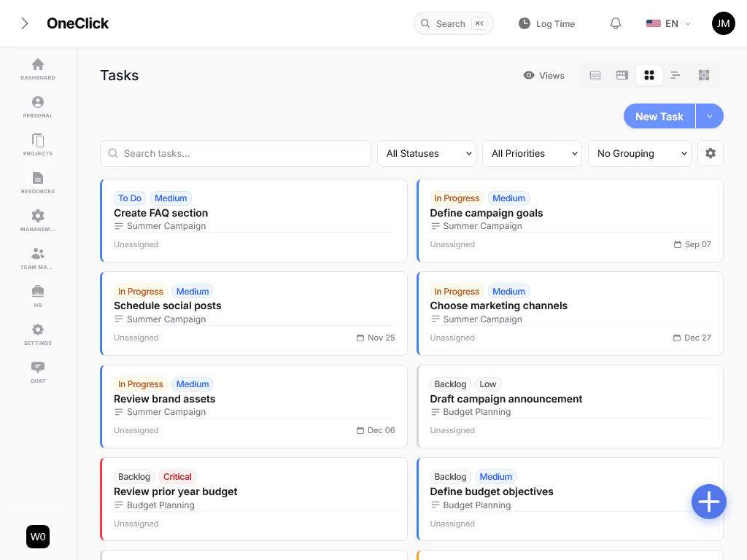Focus the Search tasks field
This screenshot has height=560, width=747.
[236, 153]
